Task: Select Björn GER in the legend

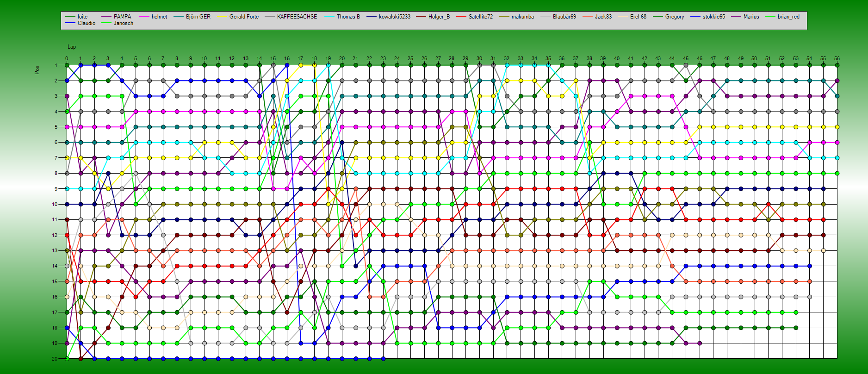Action: 198,17
